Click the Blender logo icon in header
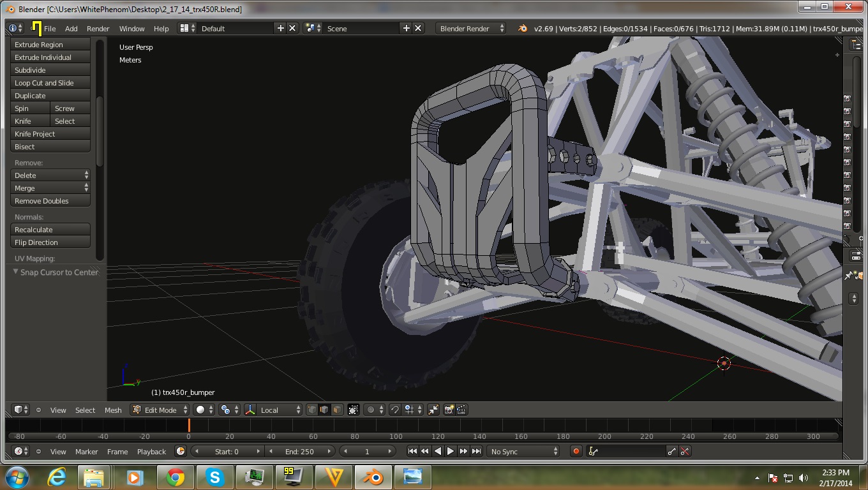The image size is (868, 490). pyautogui.click(x=523, y=28)
